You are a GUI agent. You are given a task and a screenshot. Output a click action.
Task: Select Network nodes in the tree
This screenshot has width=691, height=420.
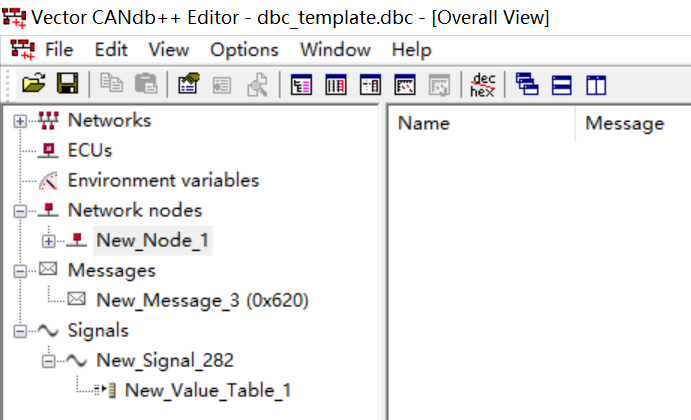pyautogui.click(x=135, y=210)
